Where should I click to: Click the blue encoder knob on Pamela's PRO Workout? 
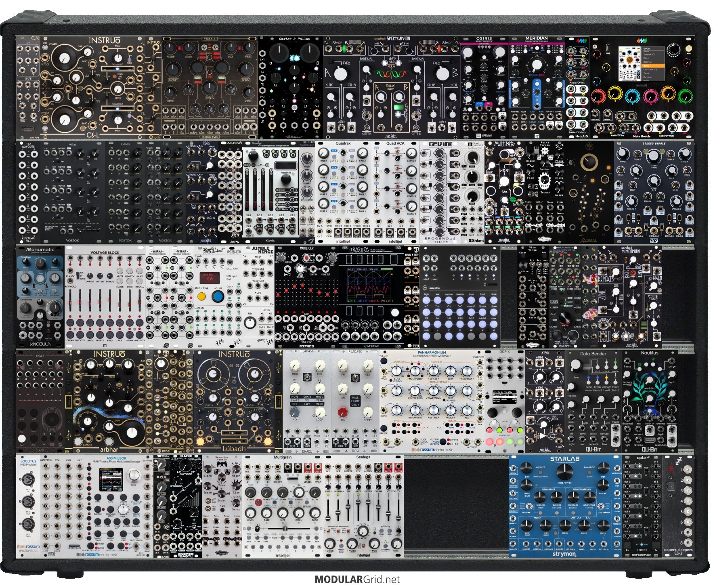tap(218, 296)
